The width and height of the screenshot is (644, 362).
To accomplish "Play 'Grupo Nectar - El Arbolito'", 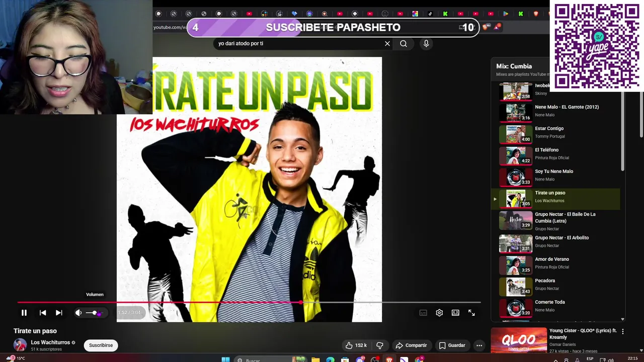I will pos(555,243).
